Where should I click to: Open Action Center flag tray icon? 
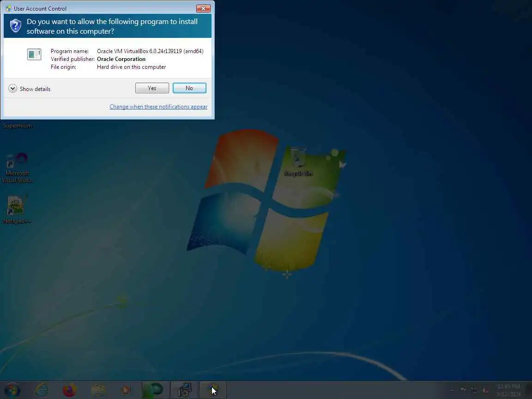point(463,391)
